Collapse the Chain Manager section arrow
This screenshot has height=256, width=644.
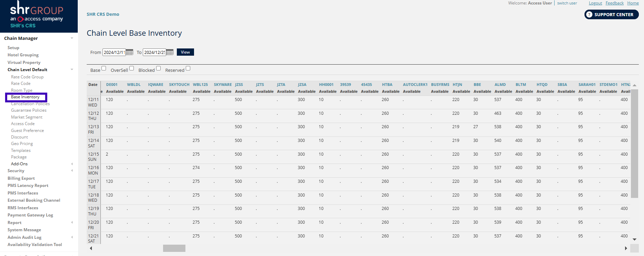[x=72, y=38]
